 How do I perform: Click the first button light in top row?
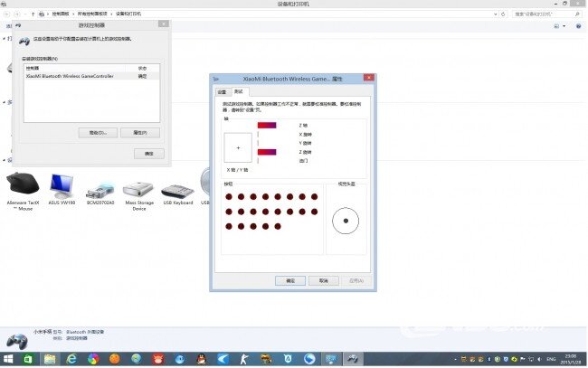click(x=229, y=197)
